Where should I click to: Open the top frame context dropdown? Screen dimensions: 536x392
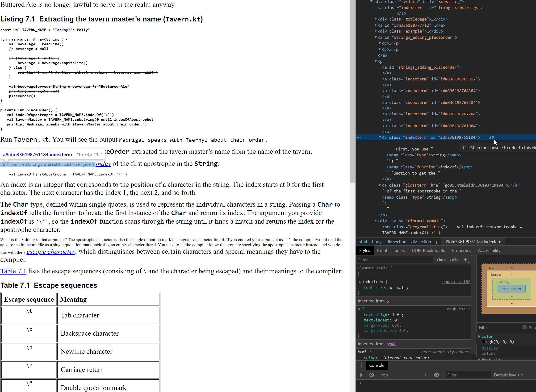click(x=403, y=375)
